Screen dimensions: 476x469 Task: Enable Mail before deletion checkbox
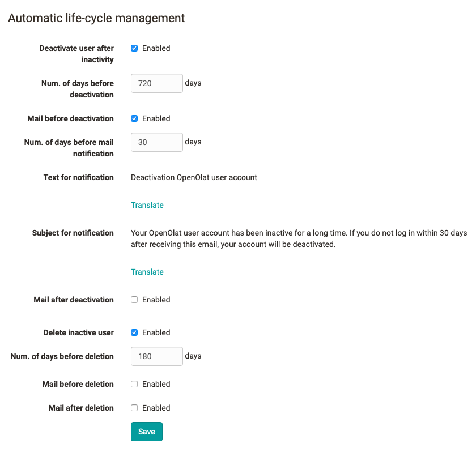(x=134, y=384)
